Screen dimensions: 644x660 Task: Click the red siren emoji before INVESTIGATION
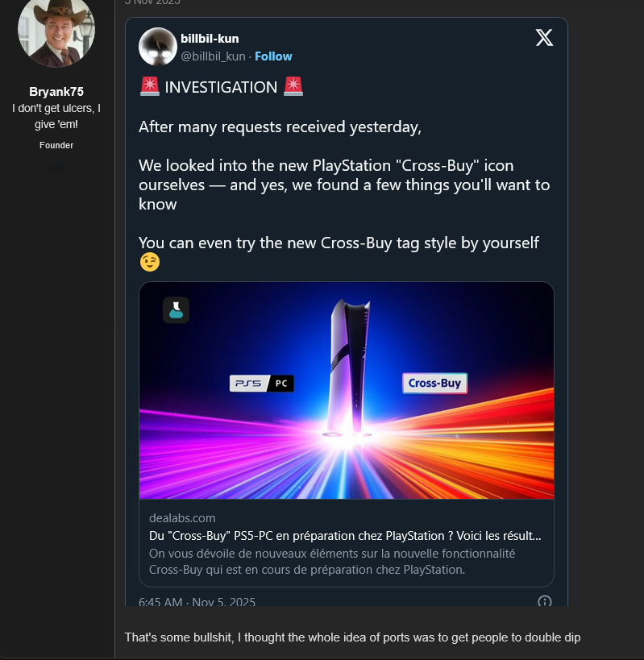point(149,87)
